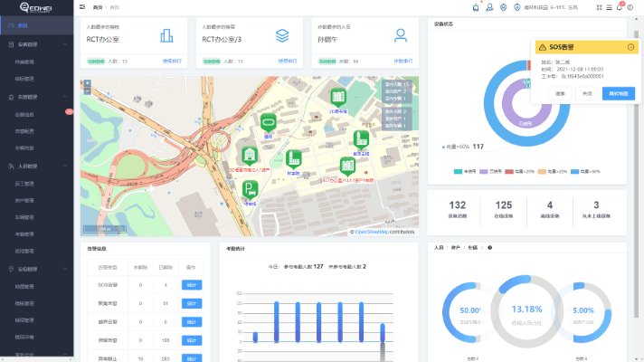Select the topmost green building marker on the map
The height and width of the screenshot is (362, 644).
pos(338,98)
